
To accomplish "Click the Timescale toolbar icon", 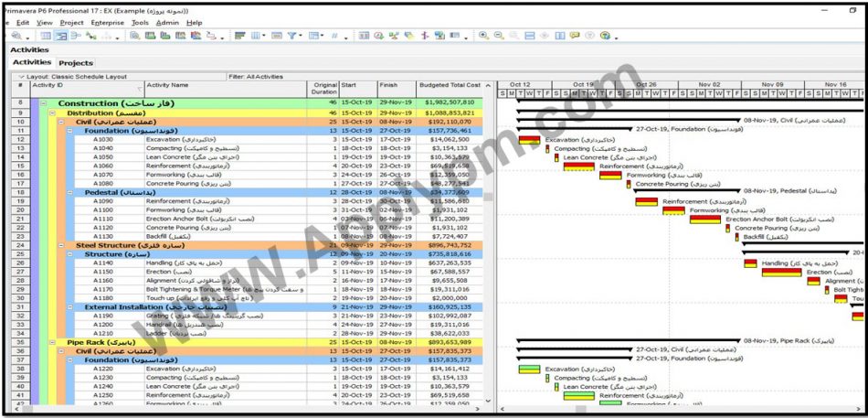I will coord(276,36).
